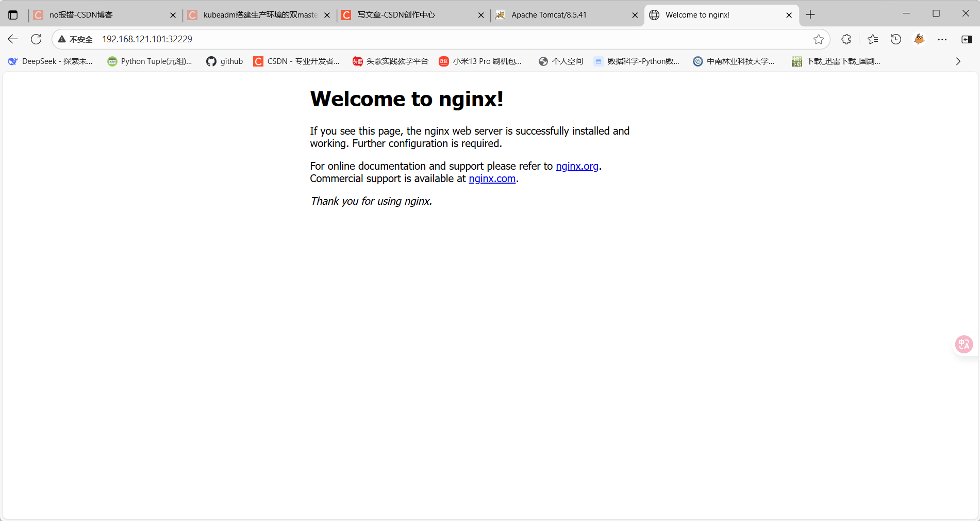Add this page to favorites star
Screen dimensions: 980x521
pyautogui.click(x=818, y=39)
